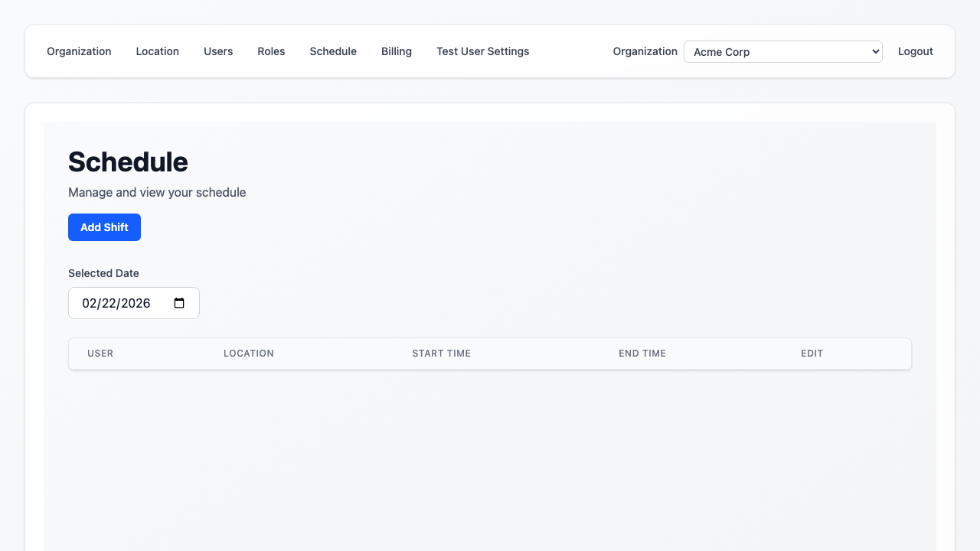Image resolution: width=980 pixels, height=551 pixels.
Task: Open the Users section
Action: [218, 51]
